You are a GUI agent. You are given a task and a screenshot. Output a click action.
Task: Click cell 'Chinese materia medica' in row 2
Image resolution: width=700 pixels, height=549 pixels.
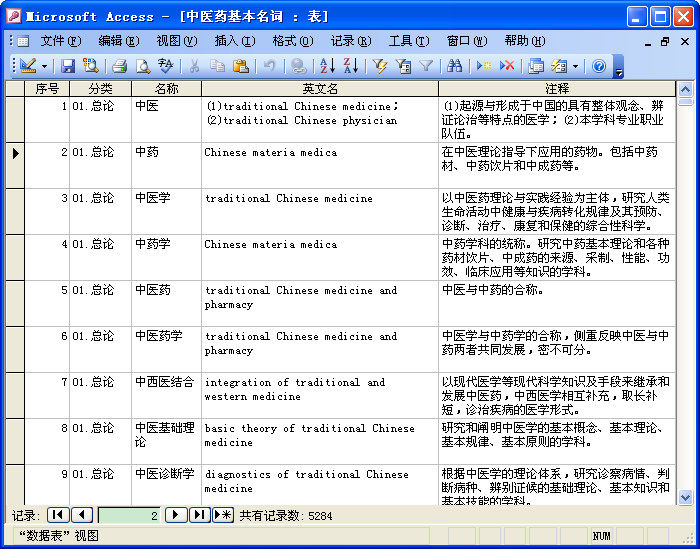click(x=320, y=166)
